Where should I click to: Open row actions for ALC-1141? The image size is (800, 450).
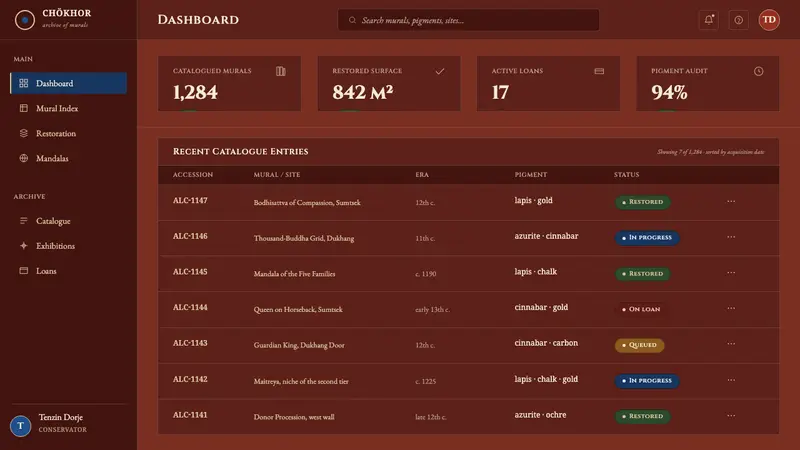pos(731,415)
